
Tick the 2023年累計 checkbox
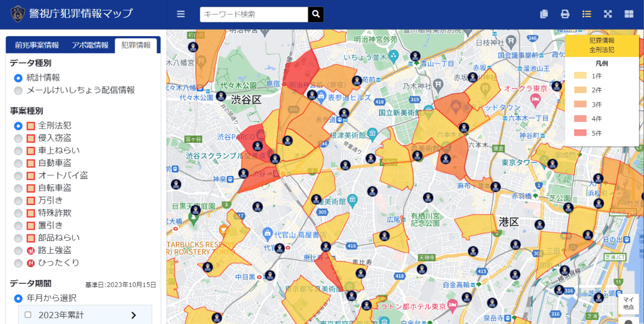click(x=28, y=315)
